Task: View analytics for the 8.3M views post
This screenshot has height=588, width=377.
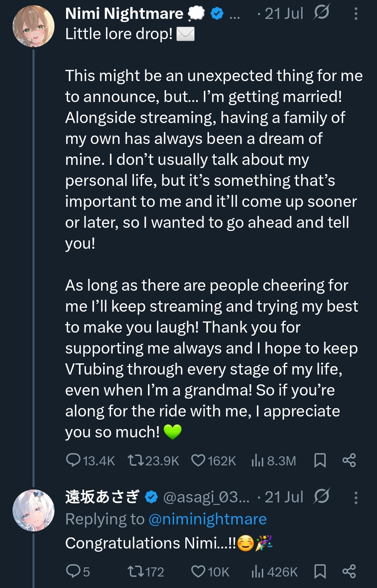Action: point(258,461)
